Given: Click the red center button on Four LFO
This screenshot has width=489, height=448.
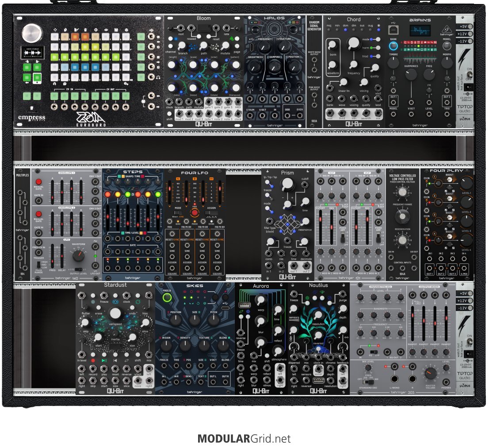Looking at the screenshot, I should (x=195, y=213).
